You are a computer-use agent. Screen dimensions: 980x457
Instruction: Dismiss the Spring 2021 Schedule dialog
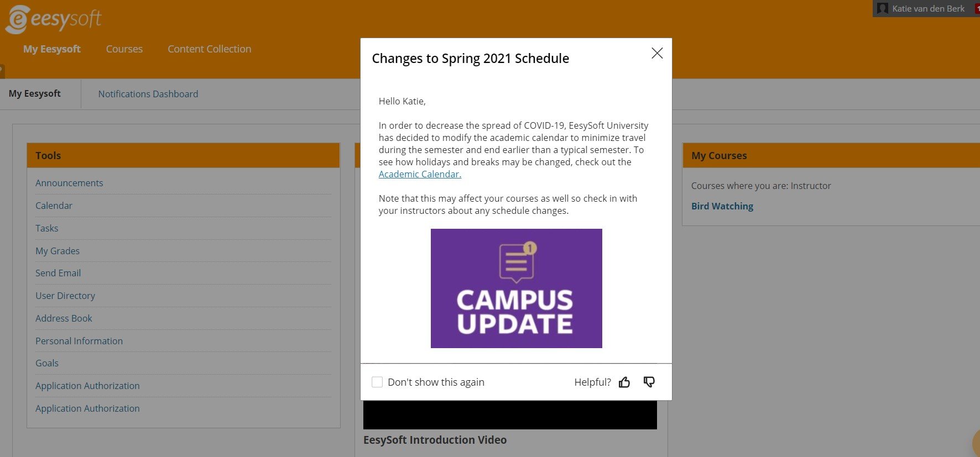(x=656, y=53)
